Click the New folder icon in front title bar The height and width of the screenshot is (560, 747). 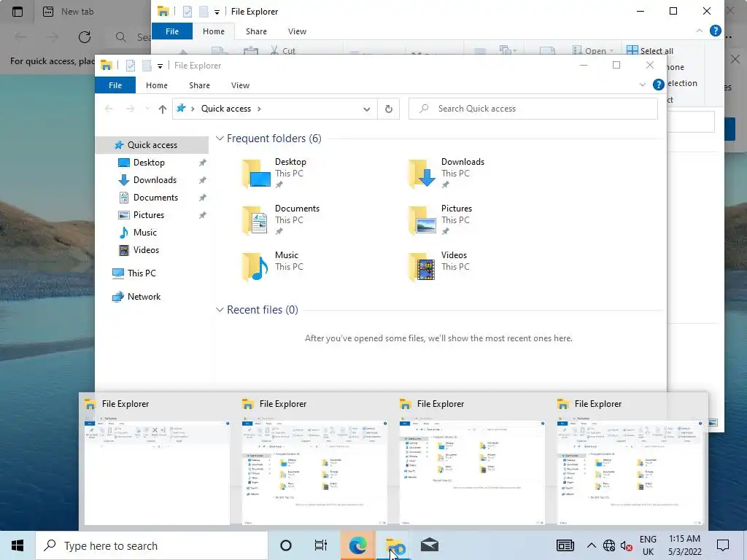pos(147,66)
